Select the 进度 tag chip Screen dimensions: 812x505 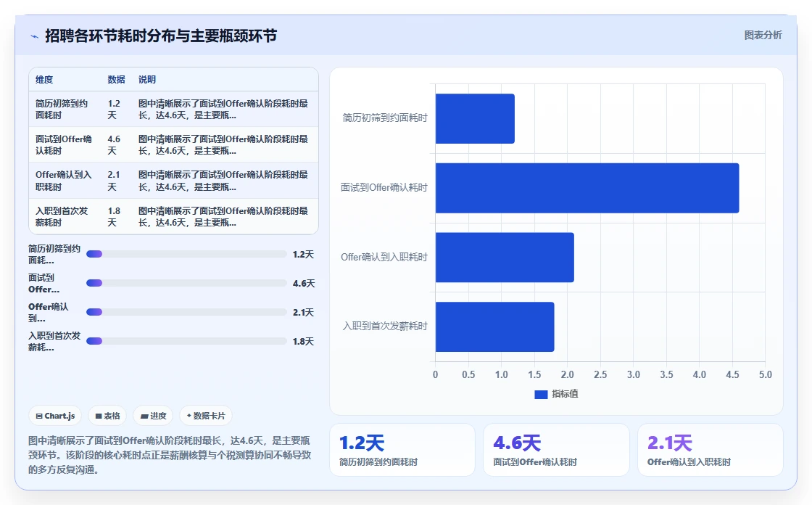tap(153, 416)
